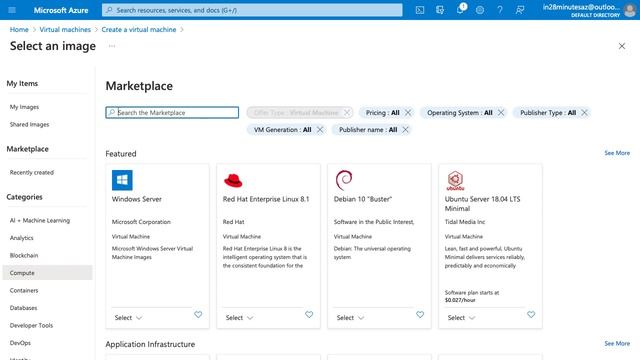Open the feedback icon in top bar

(520, 10)
